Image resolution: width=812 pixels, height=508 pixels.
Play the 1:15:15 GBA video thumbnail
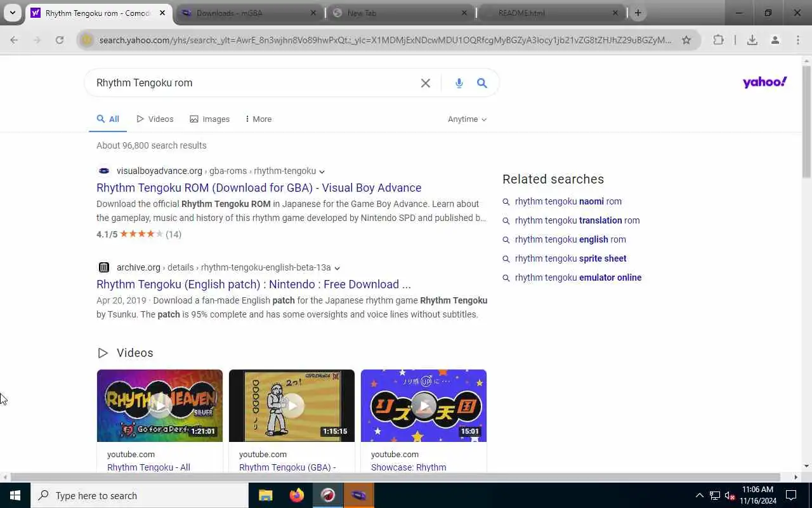click(292, 406)
